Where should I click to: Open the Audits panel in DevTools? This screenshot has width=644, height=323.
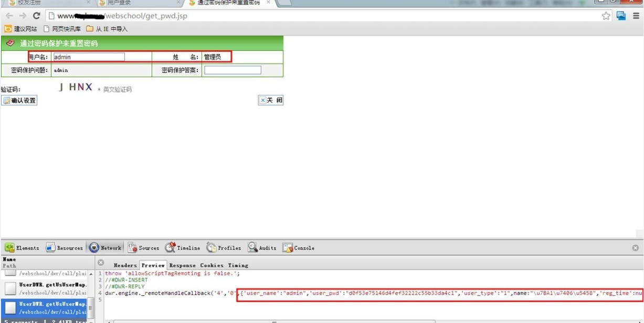click(x=262, y=247)
